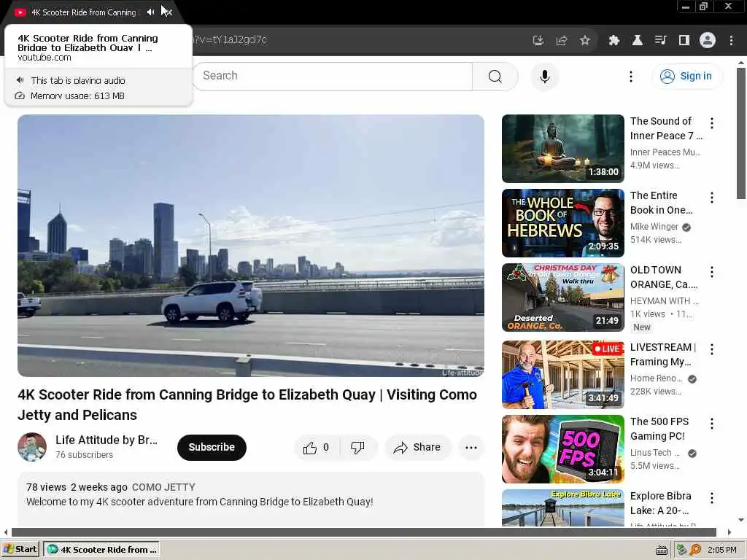Select the 4K Scooter Ride taskbar item
The height and width of the screenshot is (560, 747).
pos(101,550)
